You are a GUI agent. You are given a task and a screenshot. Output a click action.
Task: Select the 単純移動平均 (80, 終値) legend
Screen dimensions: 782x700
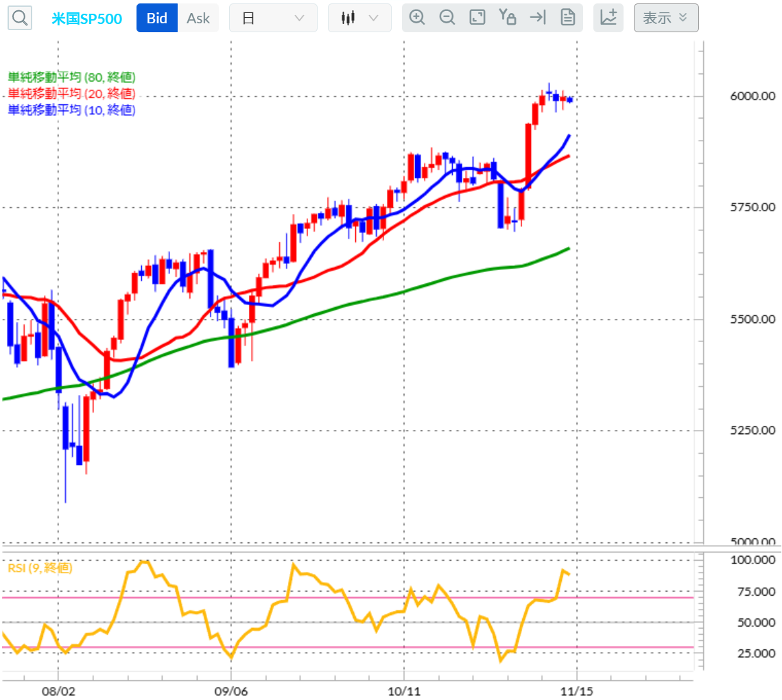point(71,77)
